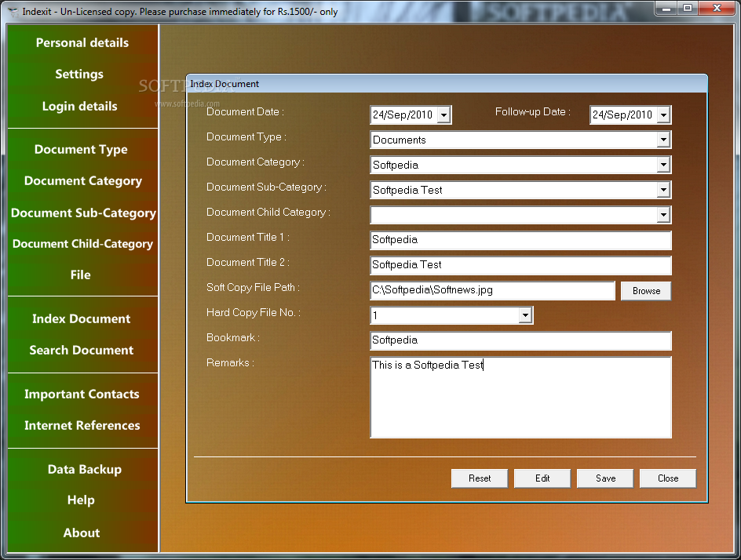
Task: Click inside the Remarks text area
Action: pyautogui.click(x=520, y=397)
